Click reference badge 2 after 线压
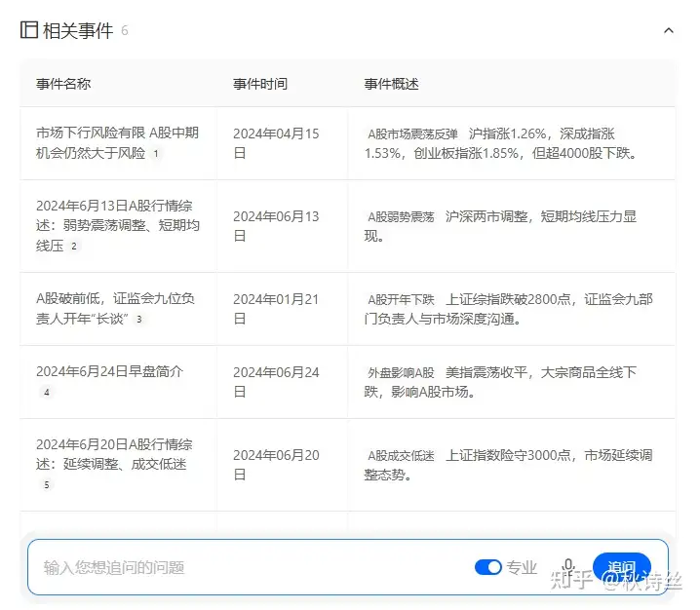 pyautogui.click(x=74, y=246)
